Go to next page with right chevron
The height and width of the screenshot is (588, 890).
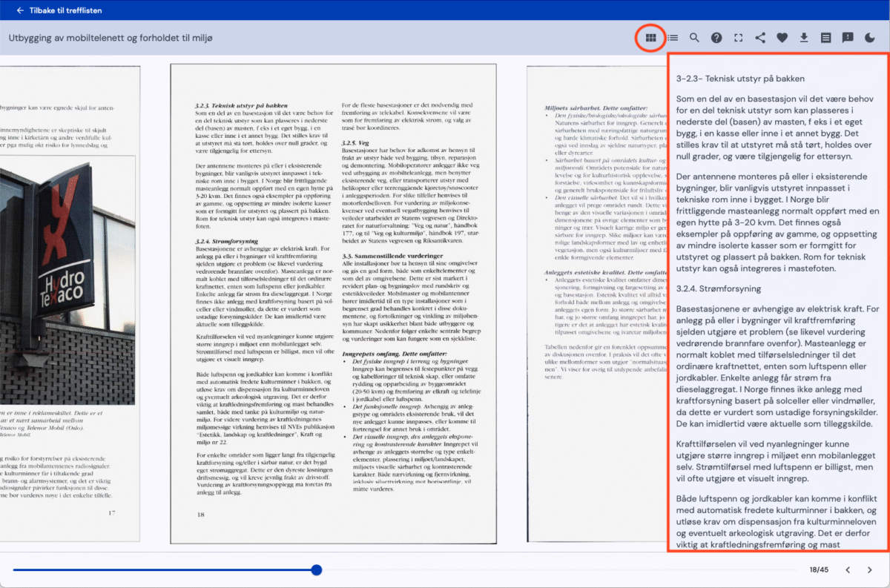coord(869,569)
